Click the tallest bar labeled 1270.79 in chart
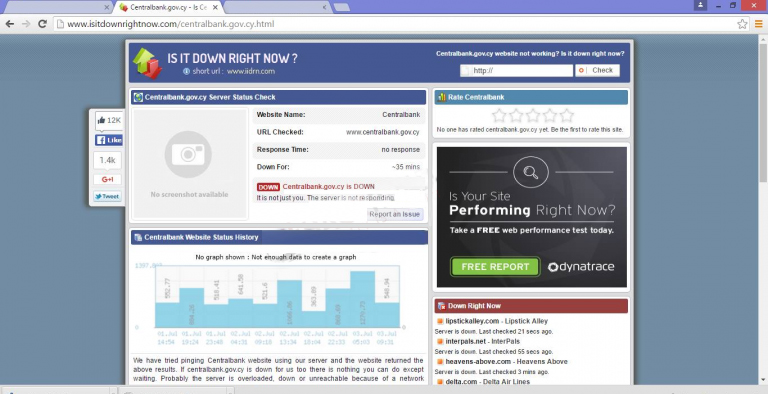Viewport: 768px width, 394px height. pos(363,299)
